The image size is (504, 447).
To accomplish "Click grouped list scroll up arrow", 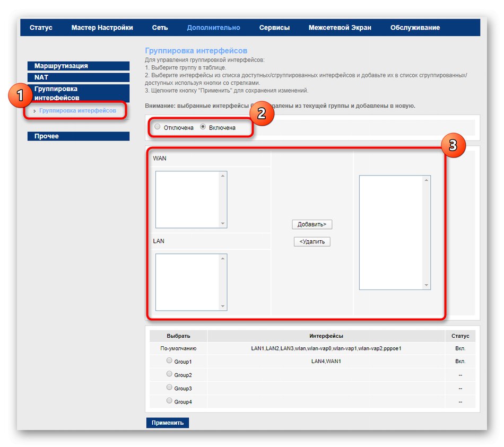I will [x=426, y=180].
